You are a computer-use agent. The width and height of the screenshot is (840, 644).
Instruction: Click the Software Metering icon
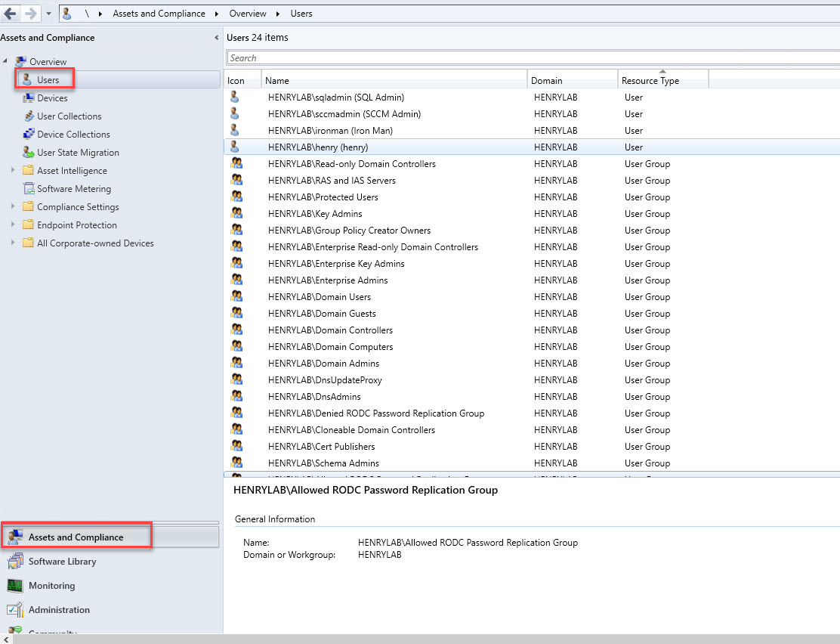coord(29,189)
